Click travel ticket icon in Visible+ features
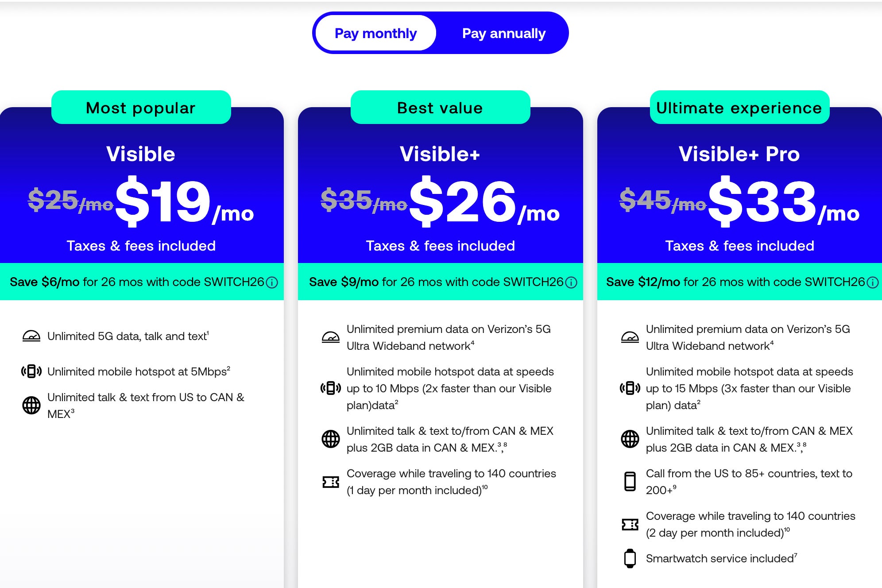Viewport: 882px width, 588px height. tap(331, 482)
